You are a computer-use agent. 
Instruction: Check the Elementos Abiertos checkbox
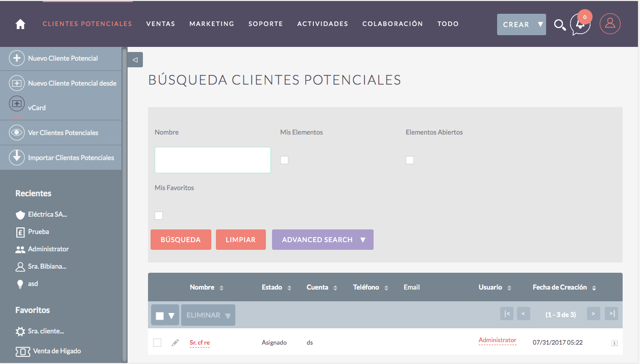click(x=410, y=160)
